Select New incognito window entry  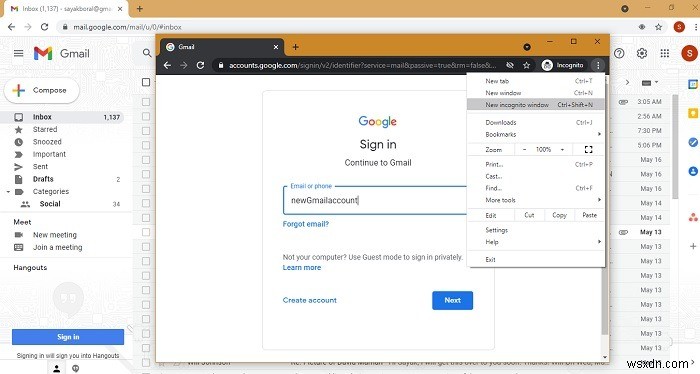[536, 104]
